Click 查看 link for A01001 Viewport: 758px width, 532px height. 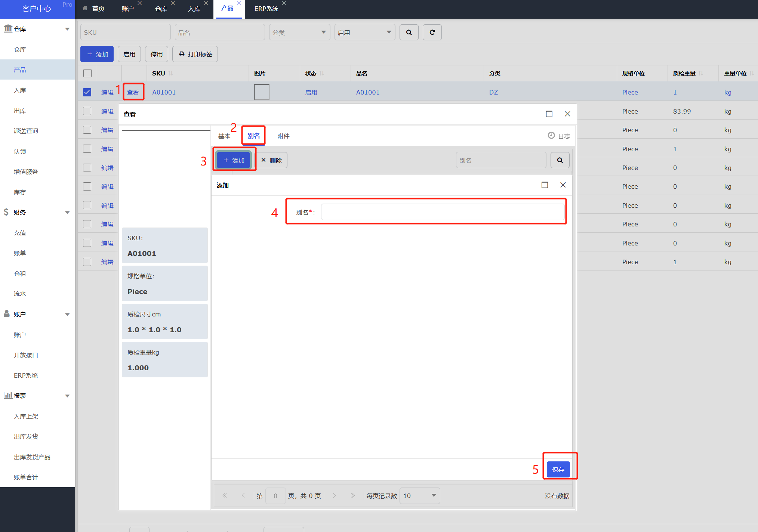click(133, 92)
